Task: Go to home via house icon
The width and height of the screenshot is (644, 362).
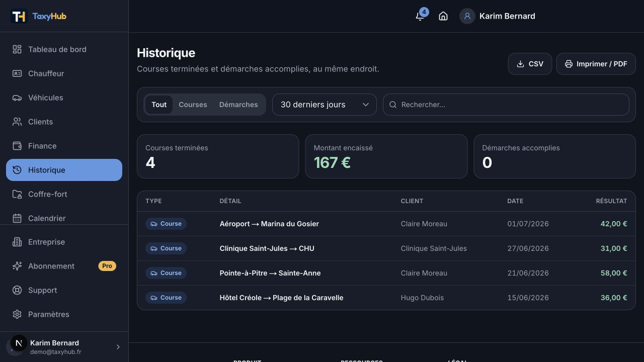Action: point(443,16)
